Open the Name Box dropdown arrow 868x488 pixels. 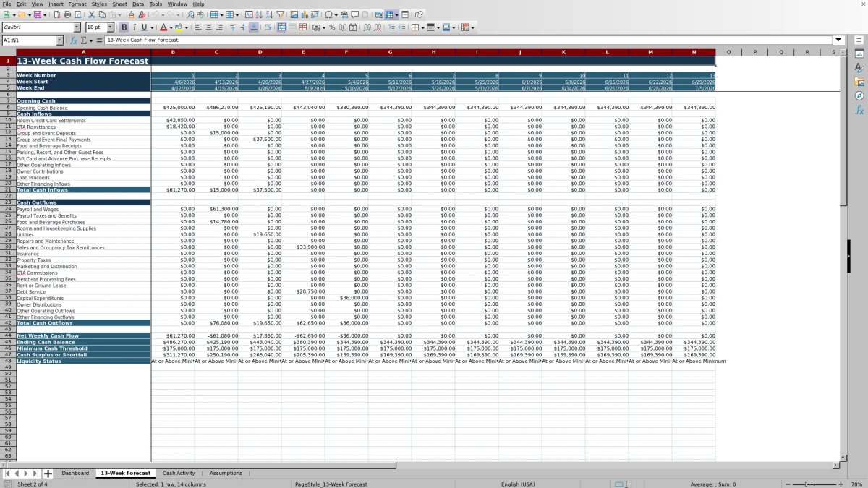60,40
